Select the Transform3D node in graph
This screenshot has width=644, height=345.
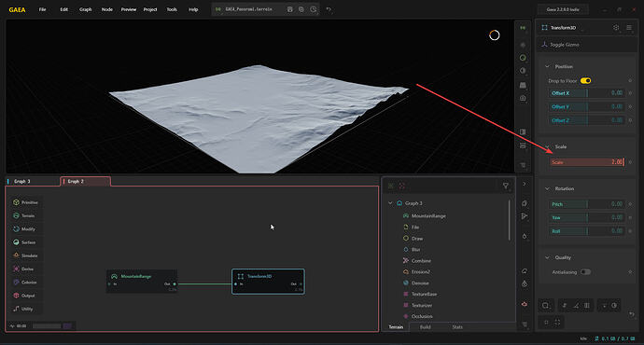pos(268,282)
